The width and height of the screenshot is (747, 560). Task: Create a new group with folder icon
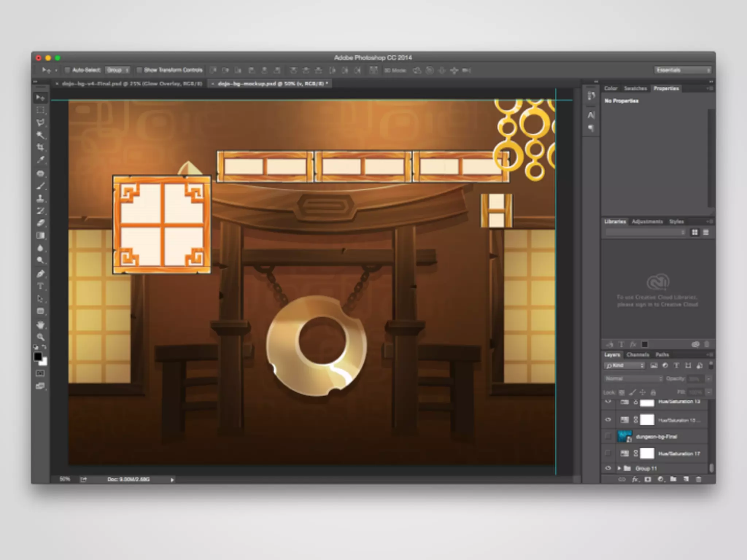[673, 479]
